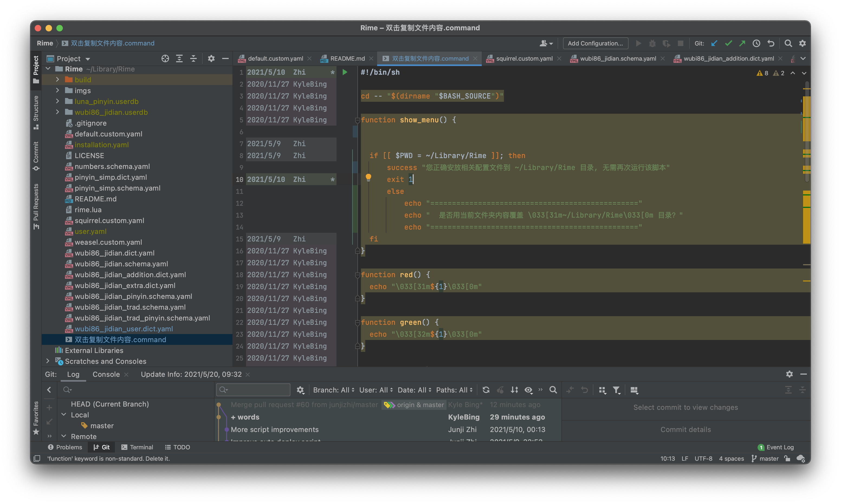Expand the imgs folder in project tree
Screen dimensions: 841x504
tap(57, 90)
